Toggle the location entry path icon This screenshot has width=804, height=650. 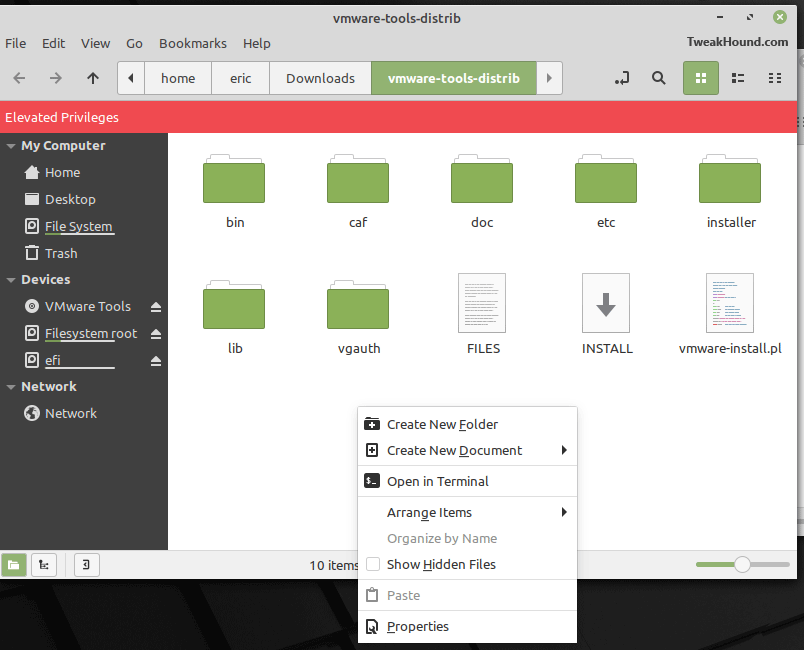point(622,78)
